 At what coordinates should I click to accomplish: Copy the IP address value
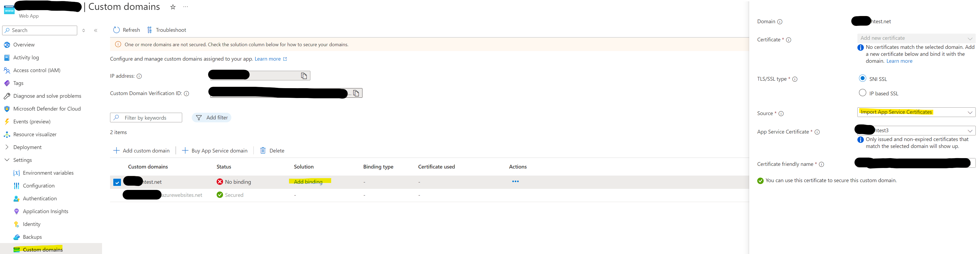304,76
